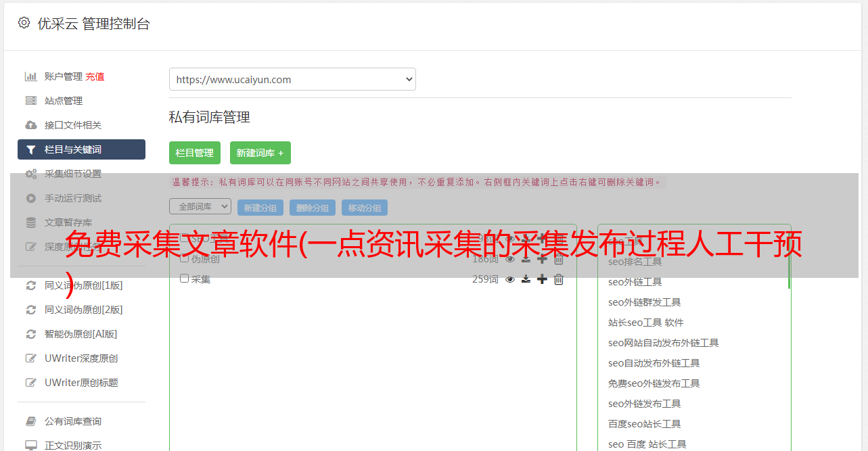The height and width of the screenshot is (451, 868).
Task: Select keyword seo自动发布外链工具
Action: [654, 363]
